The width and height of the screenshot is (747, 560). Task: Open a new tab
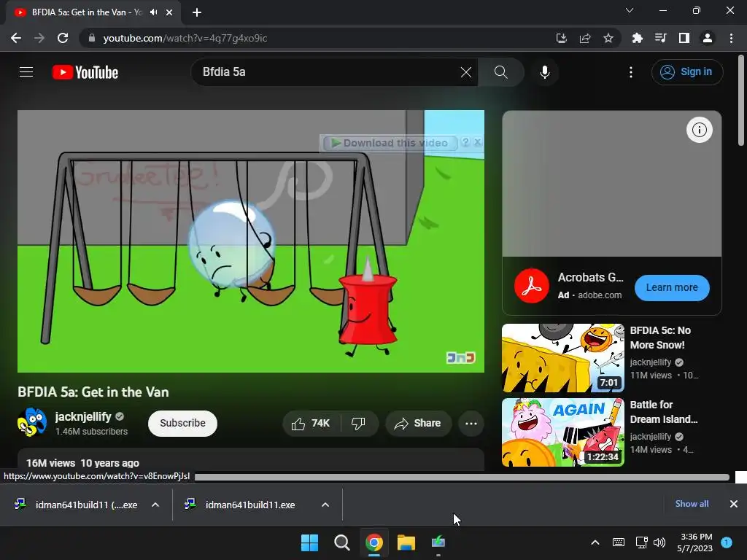tap(197, 12)
